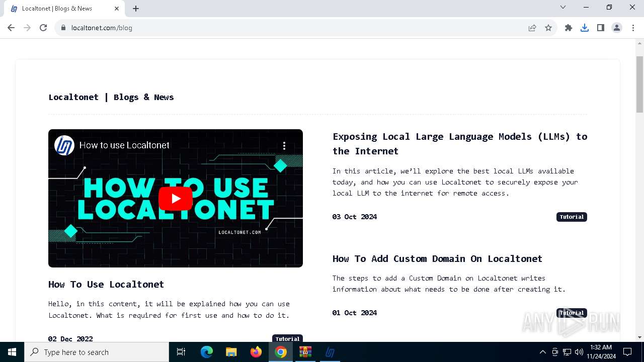Toggle the browser side panel
This screenshot has width=644, height=362.
click(x=601, y=28)
